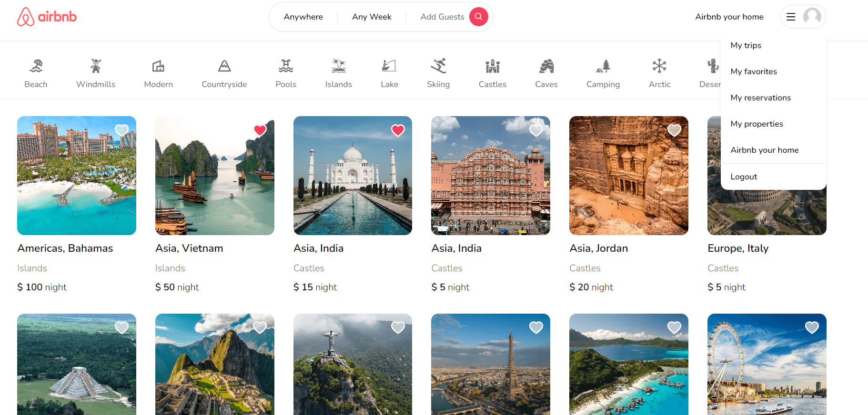Unfavorite the Taj Mahal India listing
The image size is (868, 415).
(398, 130)
